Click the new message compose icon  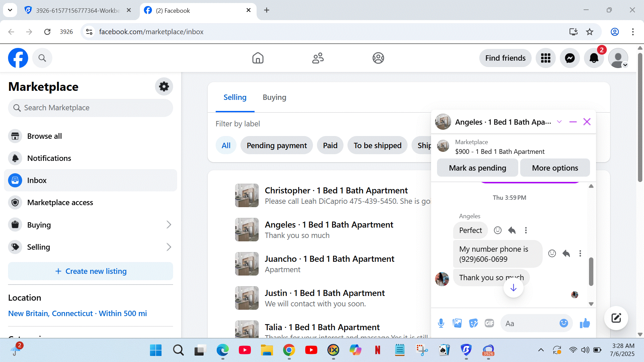(x=616, y=318)
